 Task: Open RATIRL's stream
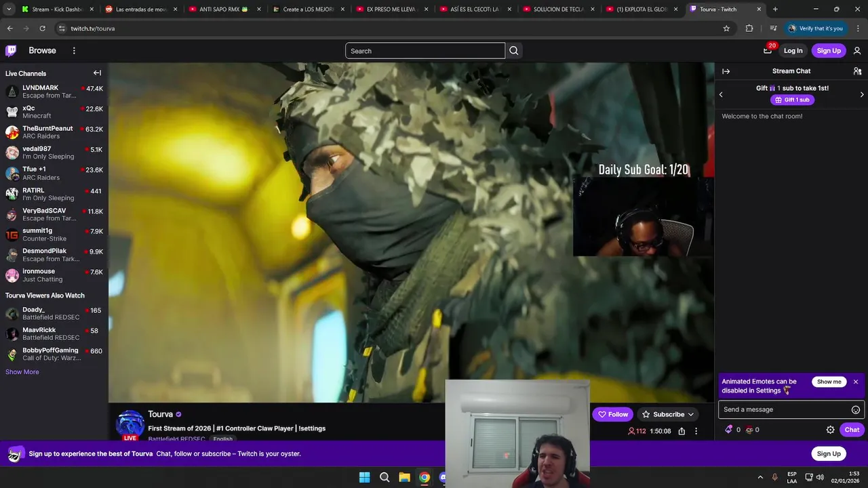54,194
